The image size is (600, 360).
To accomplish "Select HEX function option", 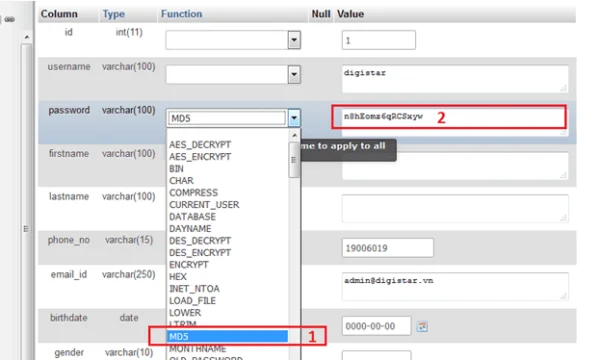I will pyautogui.click(x=178, y=277).
